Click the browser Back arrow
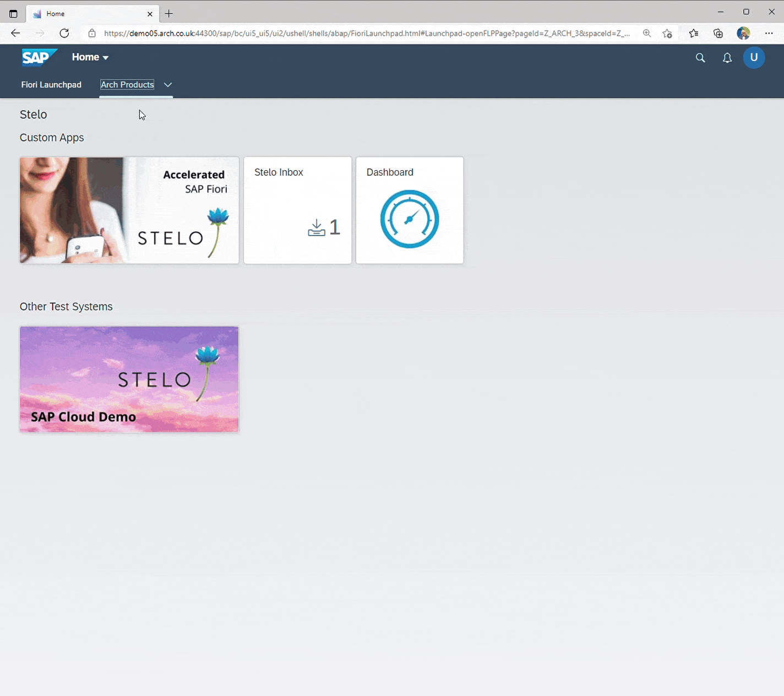This screenshot has width=784, height=696. click(x=15, y=33)
